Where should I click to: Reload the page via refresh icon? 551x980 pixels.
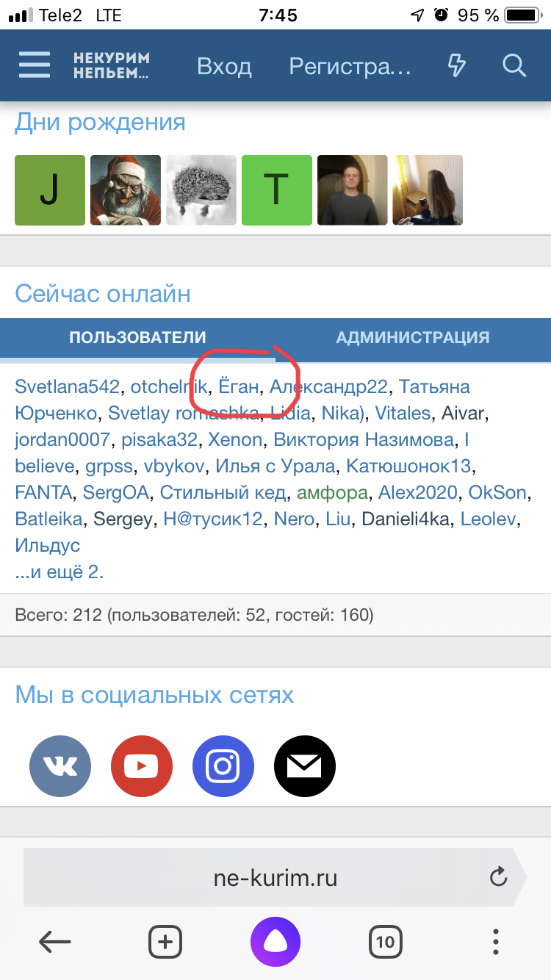(498, 877)
